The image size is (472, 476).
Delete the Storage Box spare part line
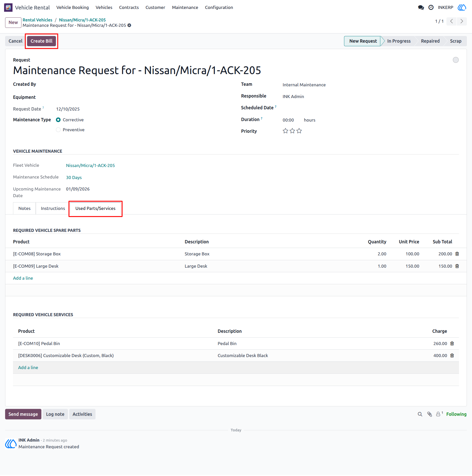457,254
